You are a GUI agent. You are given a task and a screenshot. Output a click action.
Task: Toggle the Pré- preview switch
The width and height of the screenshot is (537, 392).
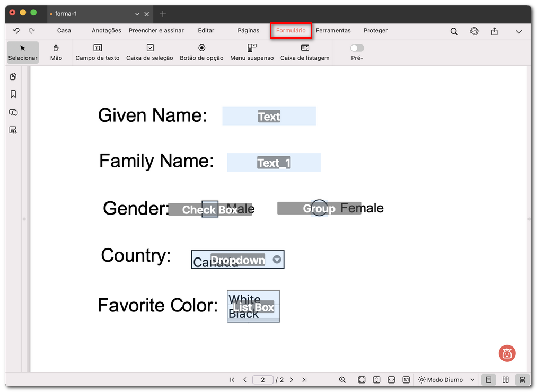coord(357,47)
